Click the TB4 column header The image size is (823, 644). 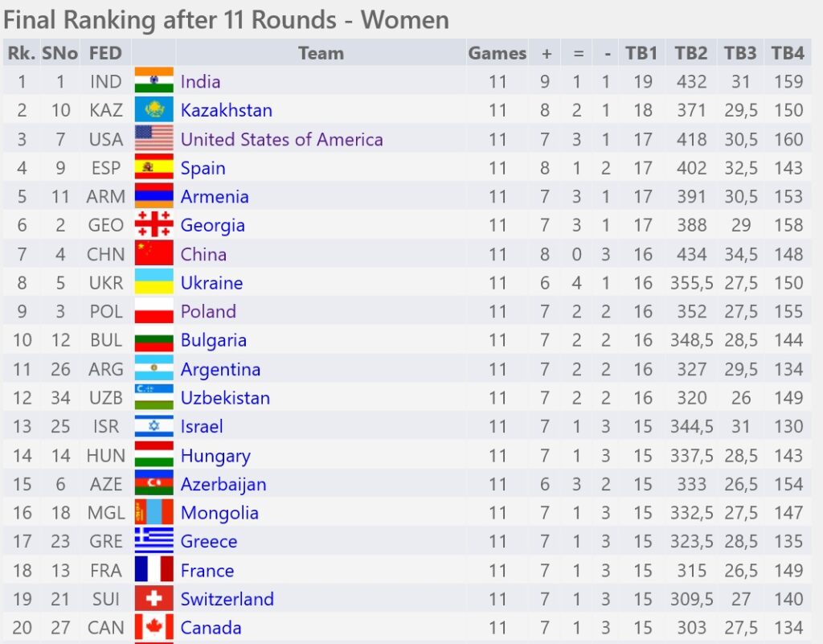coord(788,52)
